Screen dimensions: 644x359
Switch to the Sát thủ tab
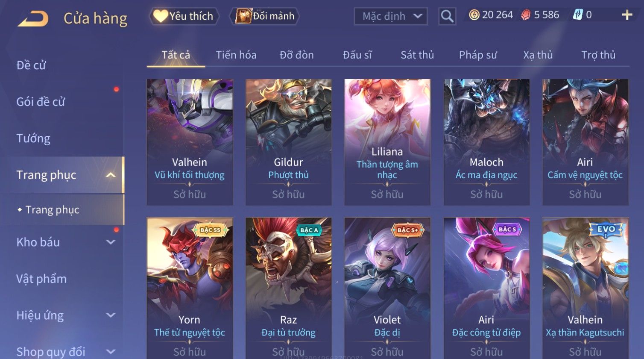pos(417,55)
